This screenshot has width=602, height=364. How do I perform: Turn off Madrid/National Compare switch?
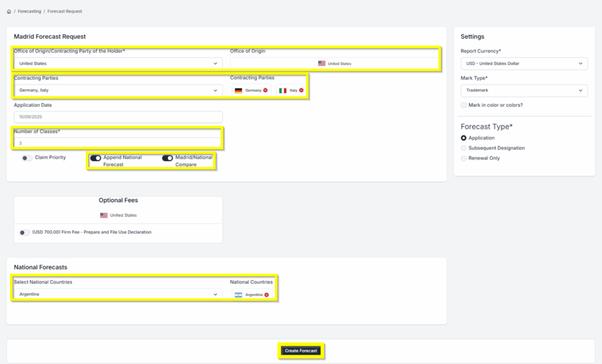pyautogui.click(x=168, y=158)
